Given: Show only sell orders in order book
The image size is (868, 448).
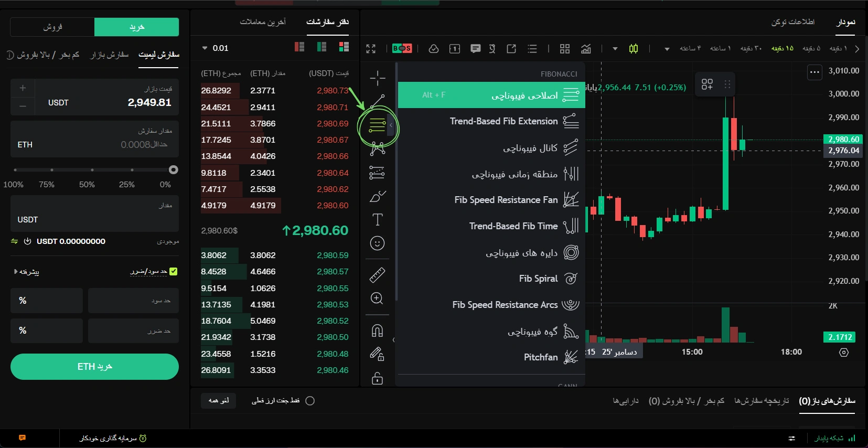Looking at the screenshot, I should [299, 47].
